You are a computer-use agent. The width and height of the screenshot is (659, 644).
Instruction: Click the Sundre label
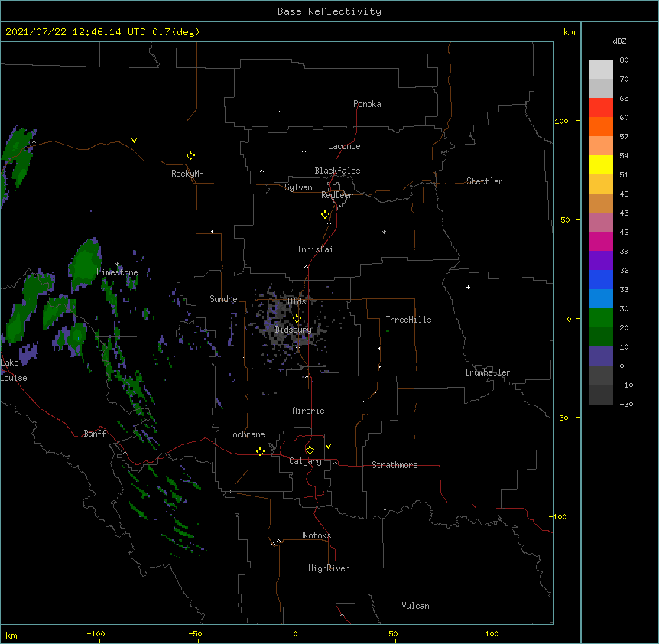point(223,299)
